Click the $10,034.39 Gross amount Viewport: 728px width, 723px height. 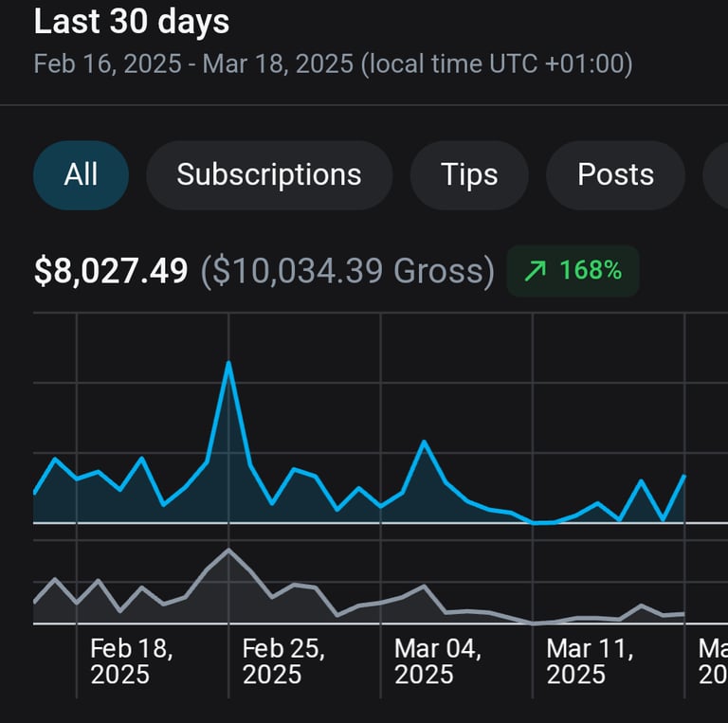pyautogui.click(x=348, y=272)
